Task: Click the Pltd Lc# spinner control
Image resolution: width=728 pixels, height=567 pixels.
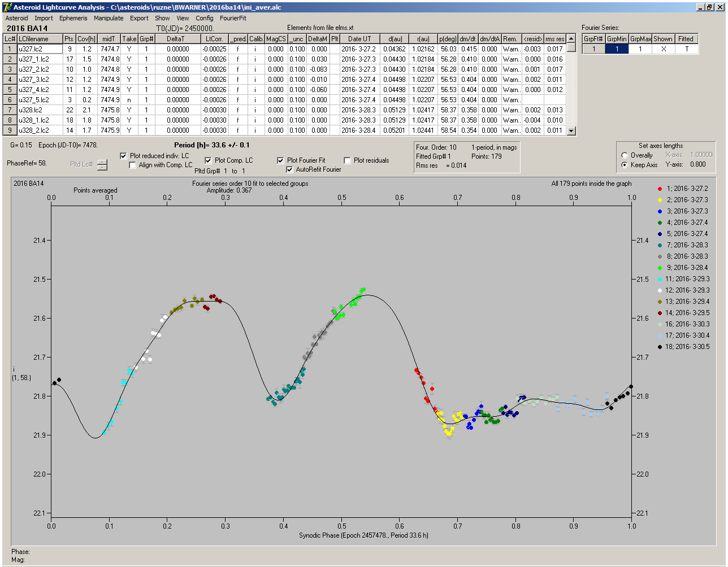Action: pos(102,164)
